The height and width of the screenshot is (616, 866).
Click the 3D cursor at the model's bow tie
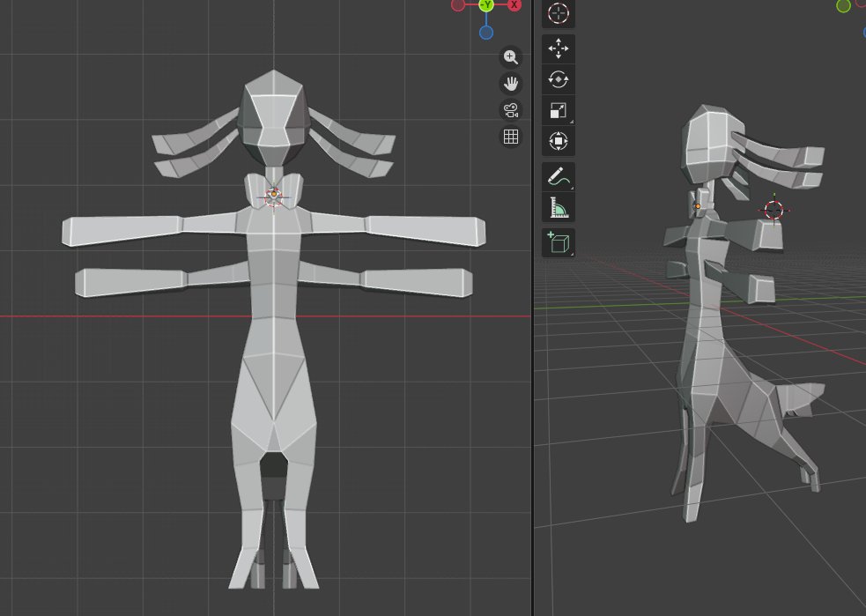(x=273, y=196)
